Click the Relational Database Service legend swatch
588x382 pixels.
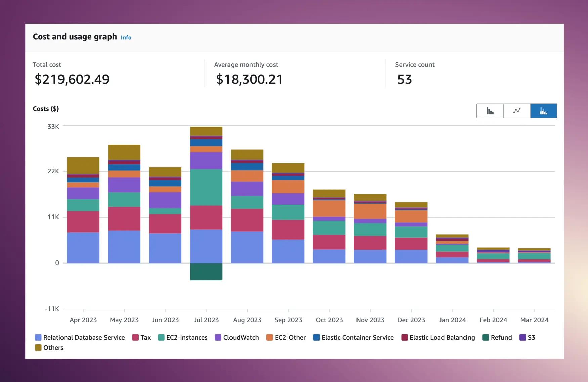(38, 337)
